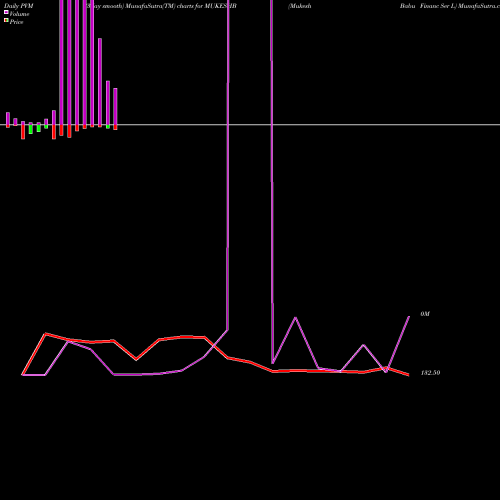Click the 'Daily PVM' chart title text
Image resolution: width=500 pixels, height=500 pixels.
(19, 6)
